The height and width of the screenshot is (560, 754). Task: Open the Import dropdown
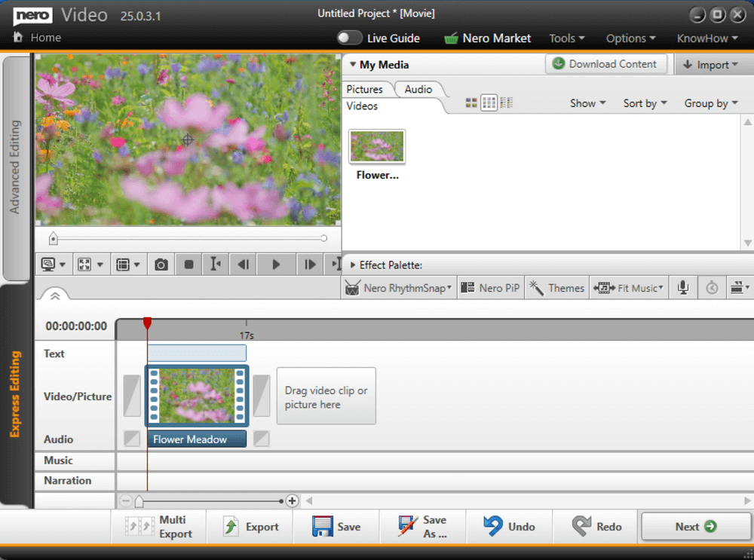712,64
